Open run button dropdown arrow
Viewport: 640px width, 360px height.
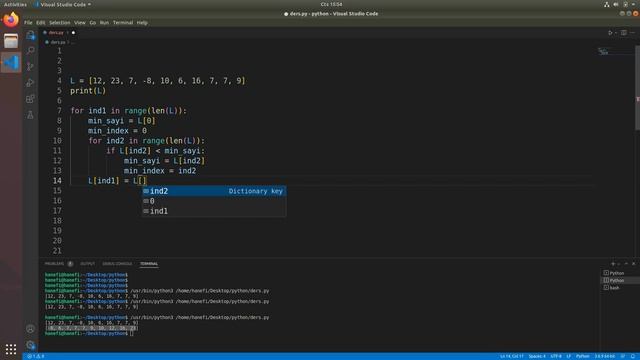point(616,33)
